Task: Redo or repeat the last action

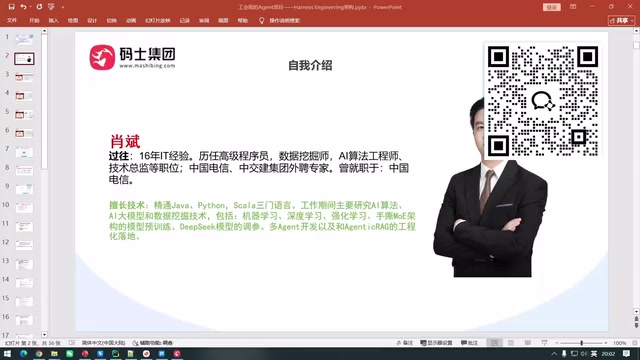Action: point(39,7)
